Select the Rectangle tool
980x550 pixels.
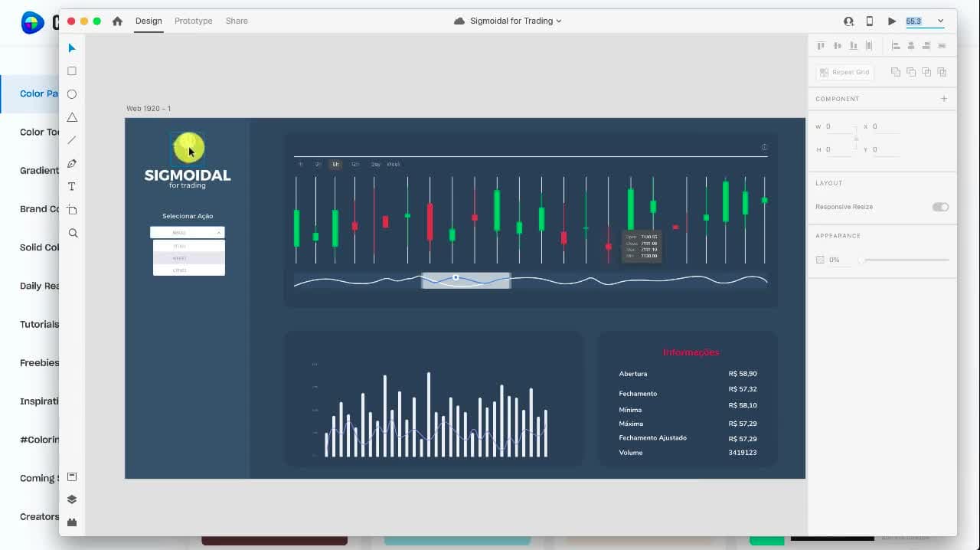72,71
